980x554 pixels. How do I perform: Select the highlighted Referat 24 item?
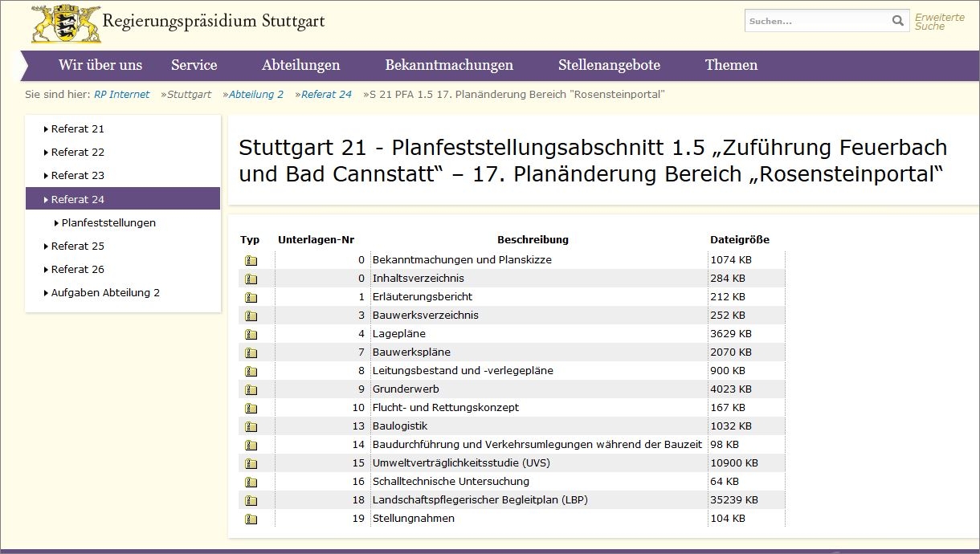click(x=77, y=199)
